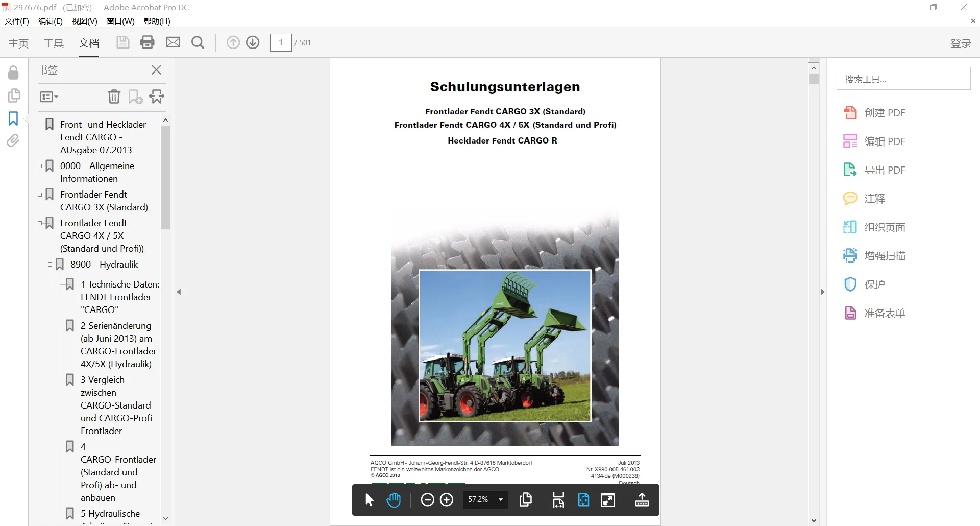Select 3 Vergleich zwischen CARGO-Standard bookmark
Viewport: 980px width, 526px height.
(x=116, y=405)
